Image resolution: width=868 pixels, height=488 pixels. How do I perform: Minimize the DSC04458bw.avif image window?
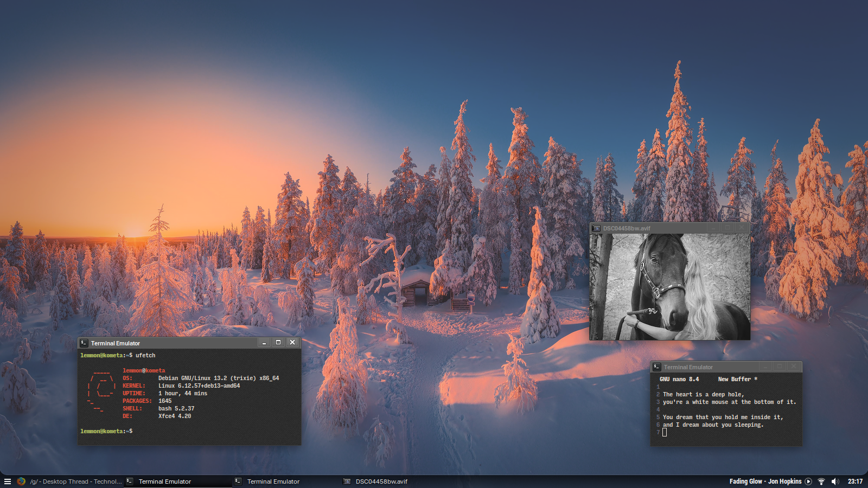[714, 228]
